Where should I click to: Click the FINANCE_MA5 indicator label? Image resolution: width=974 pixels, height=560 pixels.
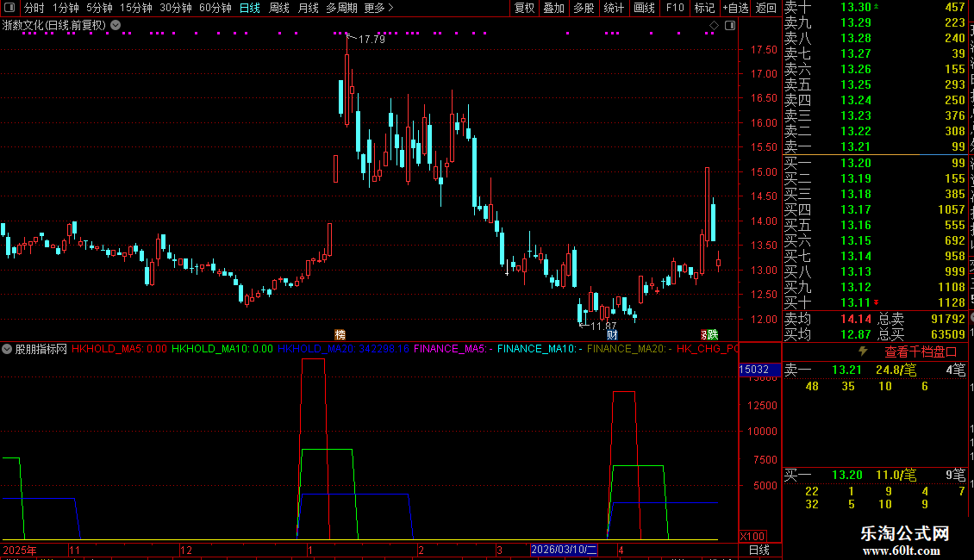pyautogui.click(x=453, y=349)
